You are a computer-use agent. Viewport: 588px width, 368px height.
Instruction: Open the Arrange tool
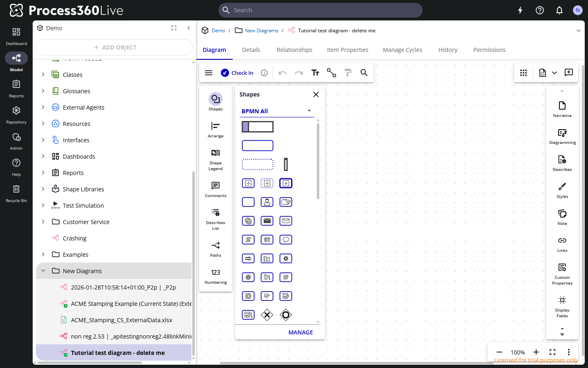click(216, 130)
